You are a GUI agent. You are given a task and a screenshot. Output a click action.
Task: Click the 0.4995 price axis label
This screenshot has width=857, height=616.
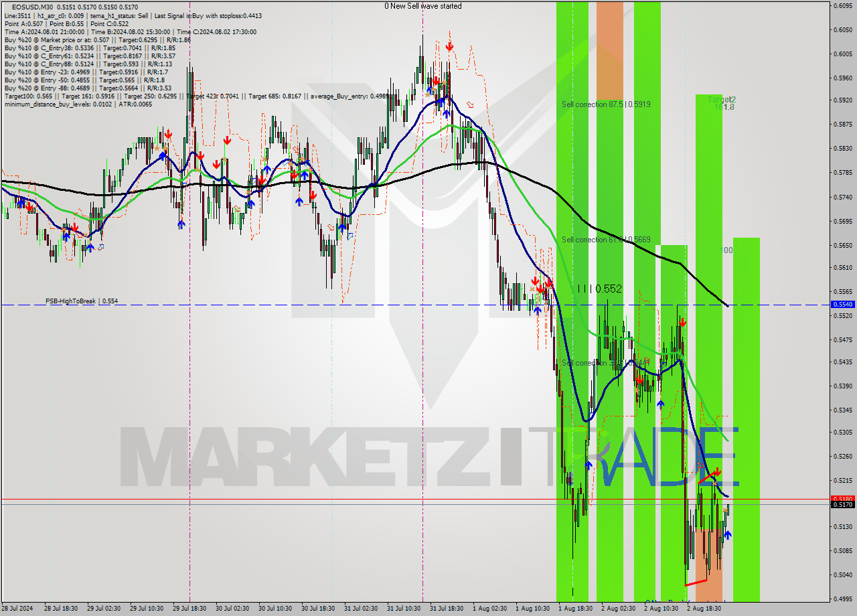(842, 599)
